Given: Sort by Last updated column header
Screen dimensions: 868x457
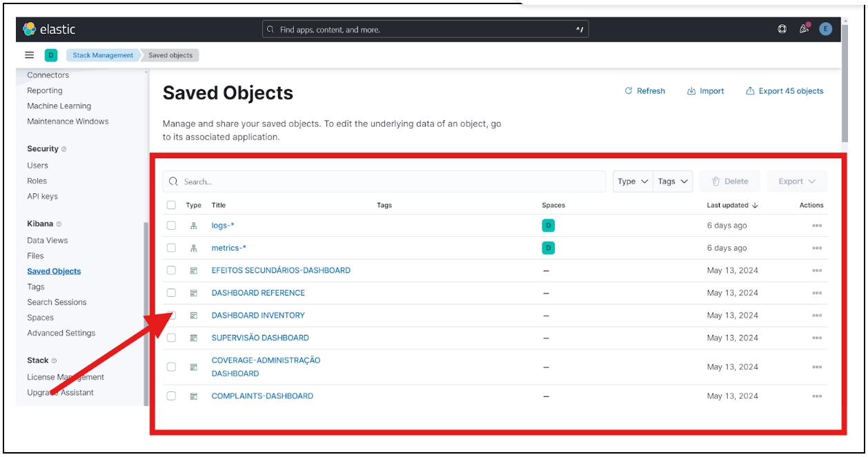Looking at the screenshot, I should click(x=731, y=205).
